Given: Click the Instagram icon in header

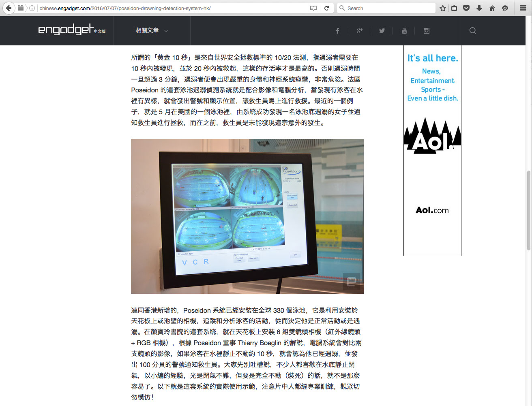Looking at the screenshot, I should (426, 31).
